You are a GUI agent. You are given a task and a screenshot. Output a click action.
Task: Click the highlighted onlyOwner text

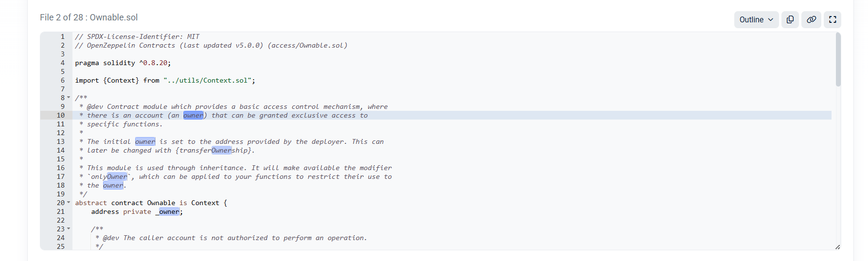[x=109, y=177]
